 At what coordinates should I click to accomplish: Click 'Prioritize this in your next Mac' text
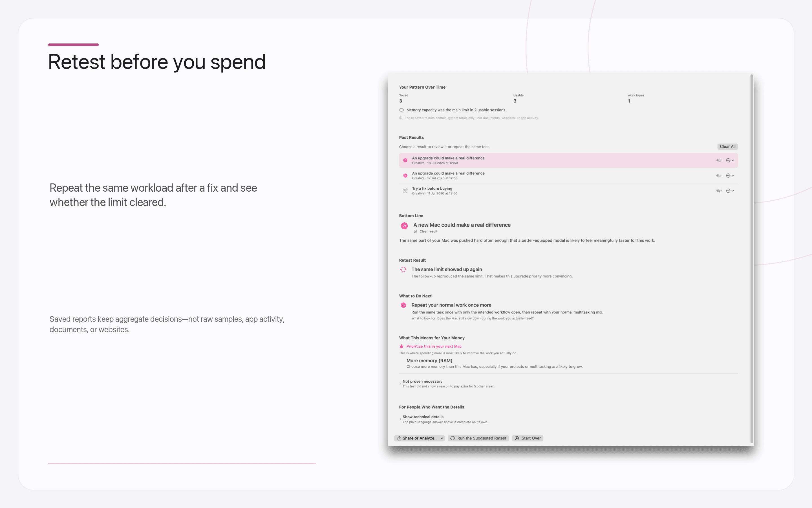pos(434,346)
